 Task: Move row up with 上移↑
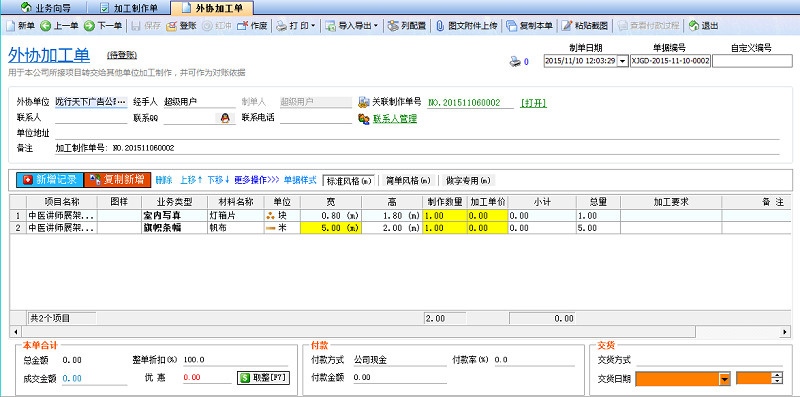pyautogui.click(x=191, y=180)
